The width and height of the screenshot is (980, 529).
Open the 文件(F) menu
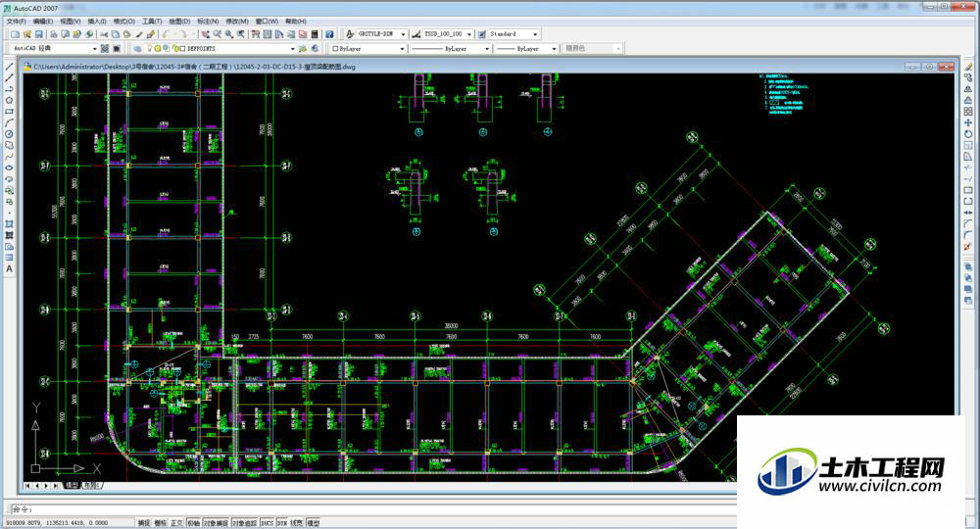tap(17, 22)
